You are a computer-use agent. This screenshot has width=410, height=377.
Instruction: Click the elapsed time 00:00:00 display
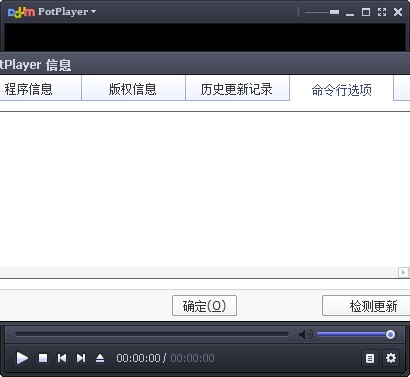pos(138,358)
